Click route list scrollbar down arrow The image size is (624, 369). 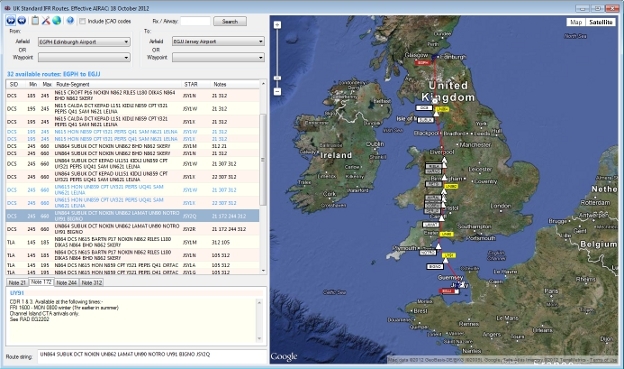coord(263,271)
